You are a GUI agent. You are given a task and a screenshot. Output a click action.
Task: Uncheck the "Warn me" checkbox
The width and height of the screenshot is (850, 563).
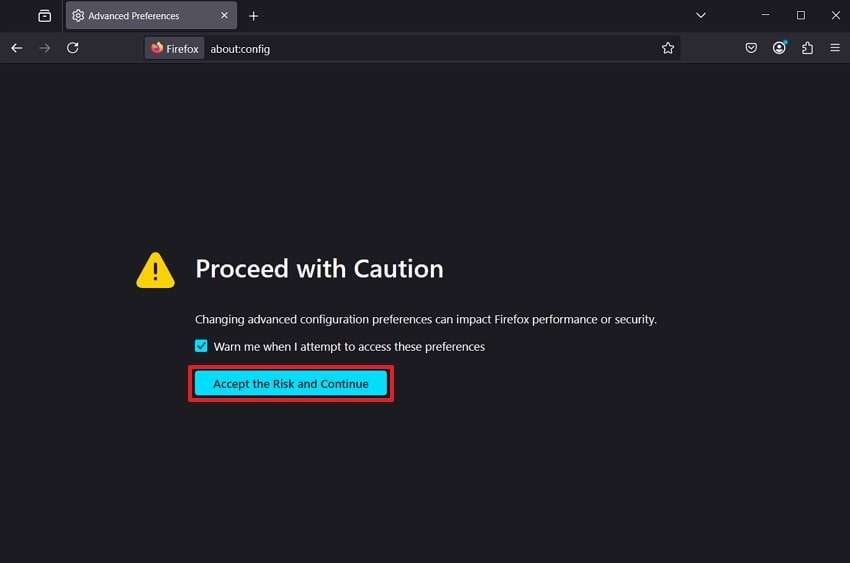[202, 346]
